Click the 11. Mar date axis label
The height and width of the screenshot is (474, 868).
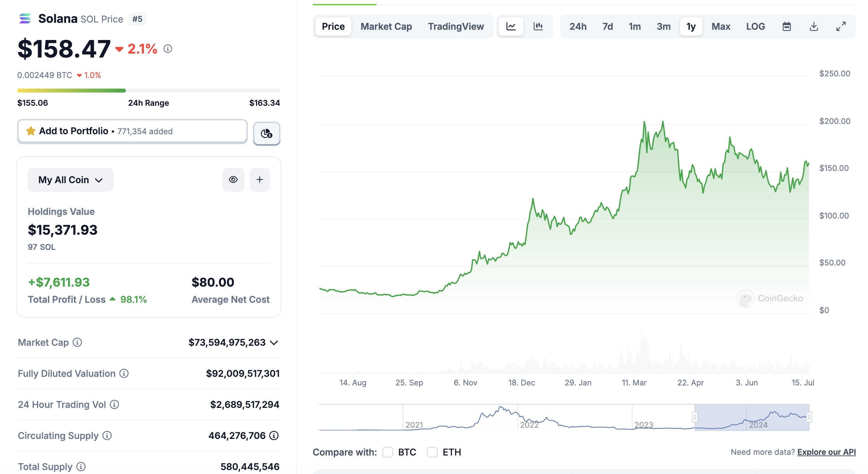coord(634,382)
